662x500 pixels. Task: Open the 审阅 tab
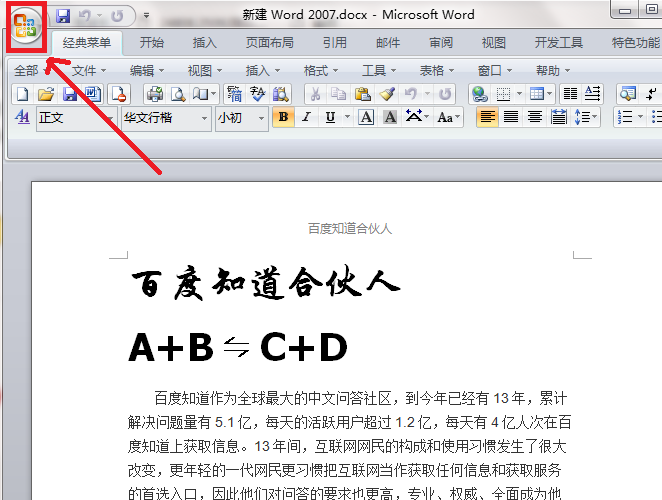pyautogui.click(x=441, y=43)
